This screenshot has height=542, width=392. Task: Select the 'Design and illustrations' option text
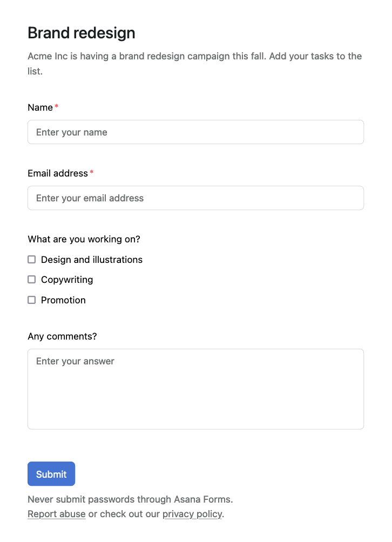92,260
